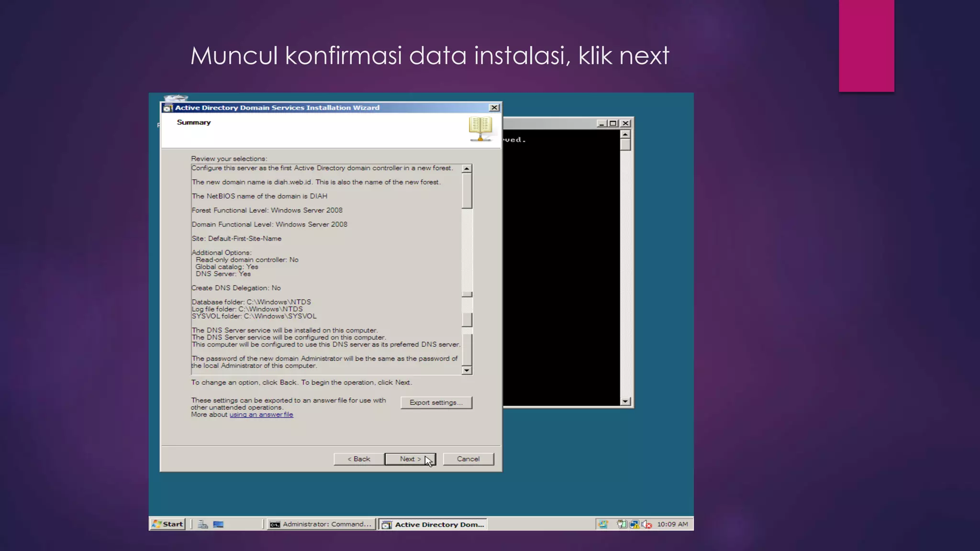Close the command prompt window
This screenshot has height=551, width=980.
point(625,123)
